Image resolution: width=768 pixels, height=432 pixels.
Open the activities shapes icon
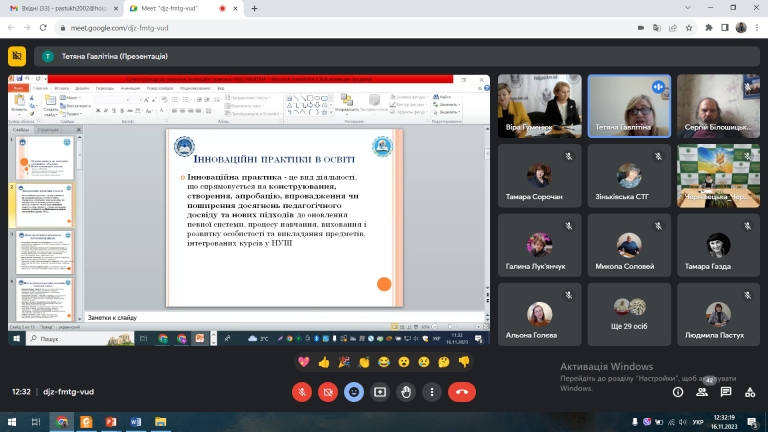pos(750,392)
